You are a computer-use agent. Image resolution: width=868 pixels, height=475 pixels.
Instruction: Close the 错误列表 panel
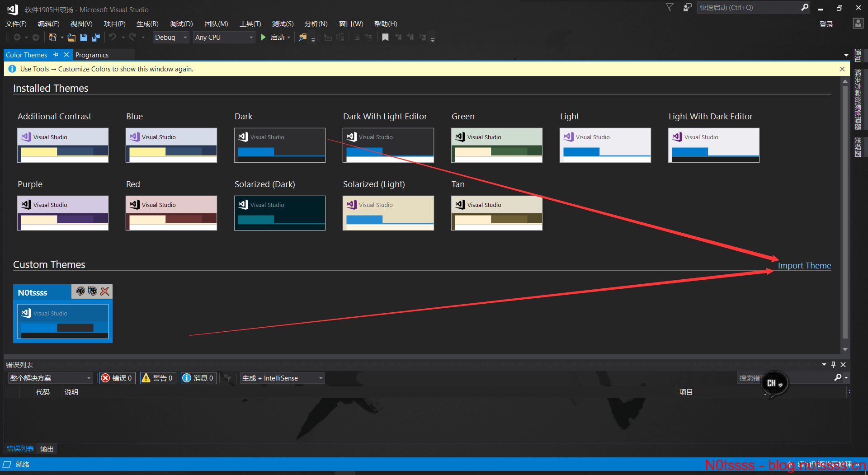pyautogui.click(x=843, y=364)
